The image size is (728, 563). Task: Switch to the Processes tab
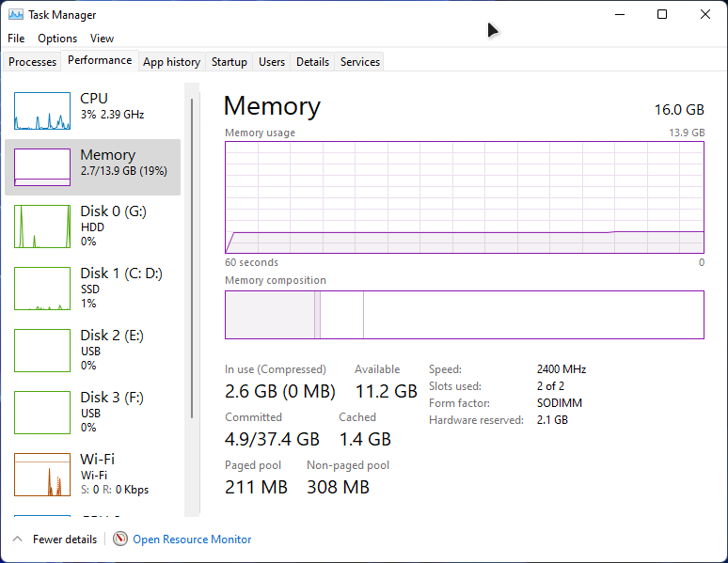pyautogui.click(x=33, y=62)
